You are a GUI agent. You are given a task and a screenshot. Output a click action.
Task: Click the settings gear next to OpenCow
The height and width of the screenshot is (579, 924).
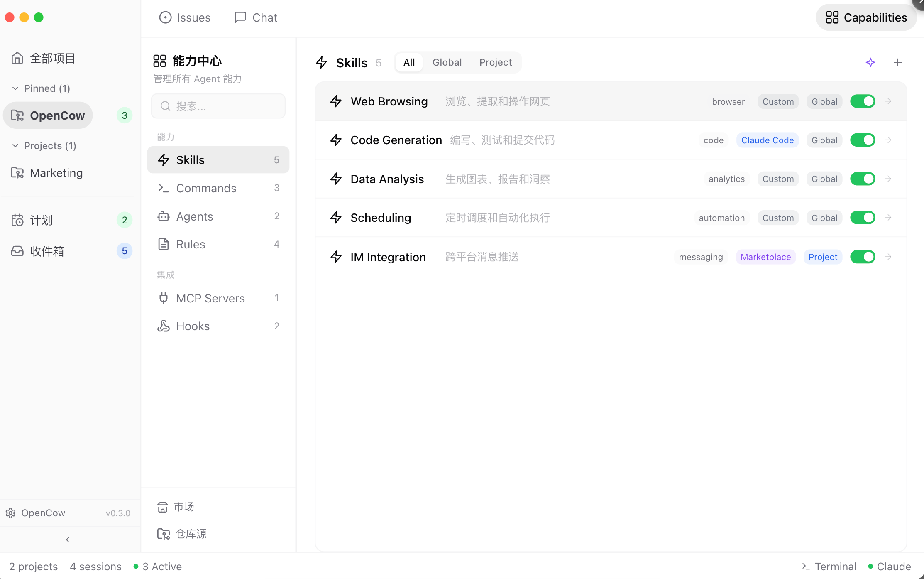[x=11, y=513]
